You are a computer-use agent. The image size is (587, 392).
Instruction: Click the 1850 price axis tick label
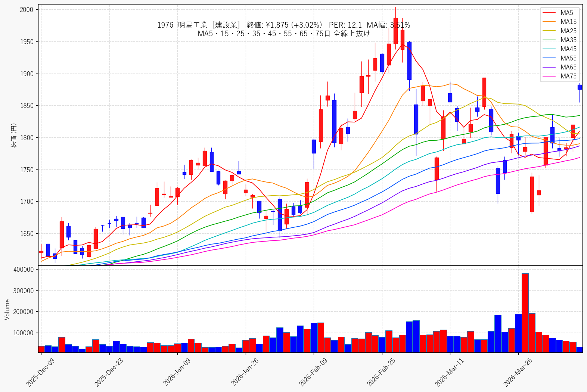(x=27, y=106)
